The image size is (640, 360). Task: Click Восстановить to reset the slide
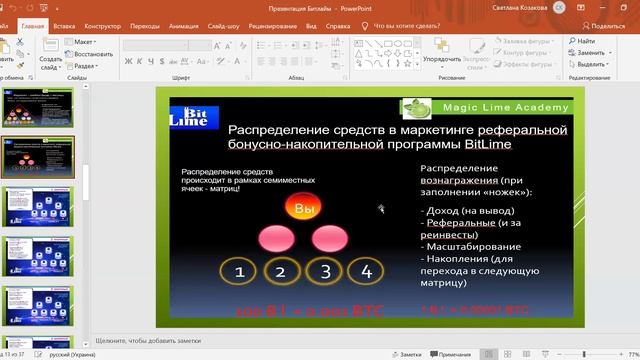coord(89,54)
